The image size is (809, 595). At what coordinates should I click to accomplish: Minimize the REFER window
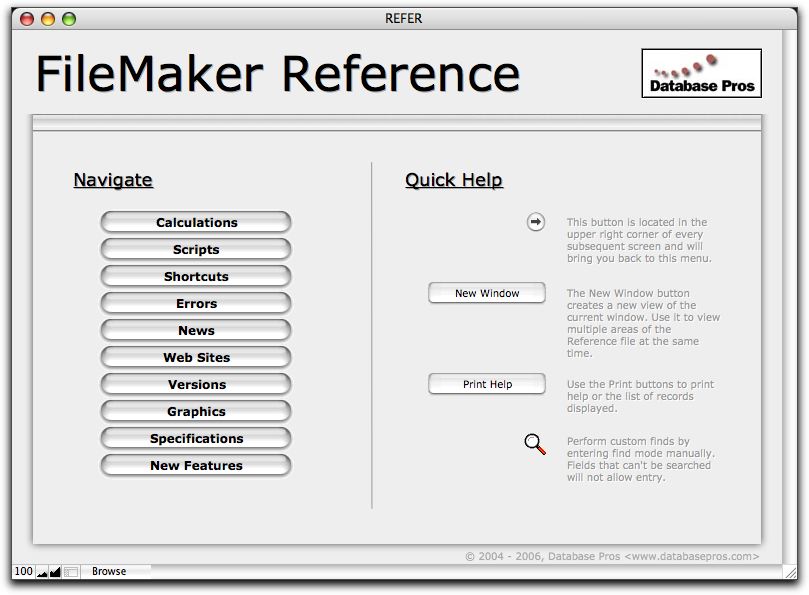(48, 19)
